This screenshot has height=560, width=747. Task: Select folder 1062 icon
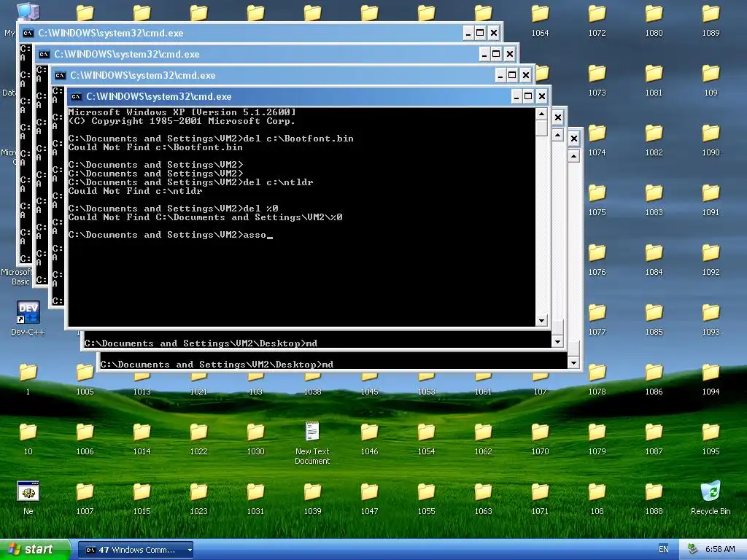click(483, 432)
